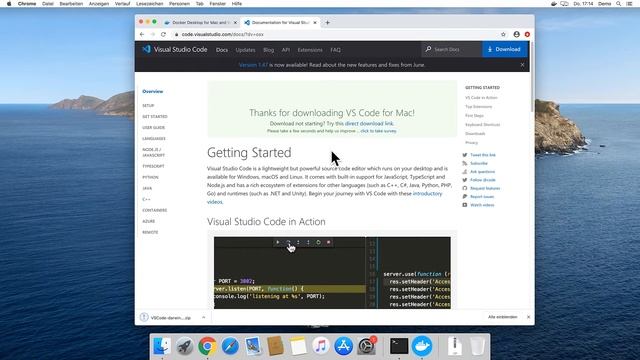Click the direct download link
The width and height of the screenshot is (640, 360).
369,123
